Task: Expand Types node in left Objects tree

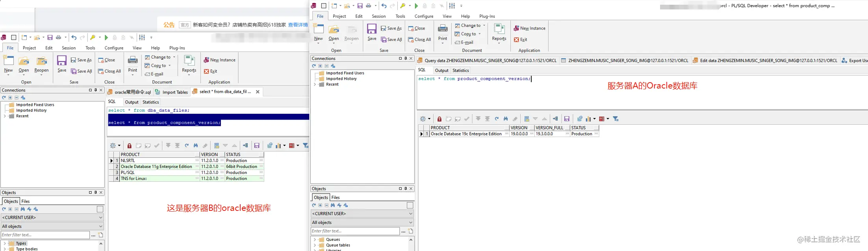Action: pos(5,244)
